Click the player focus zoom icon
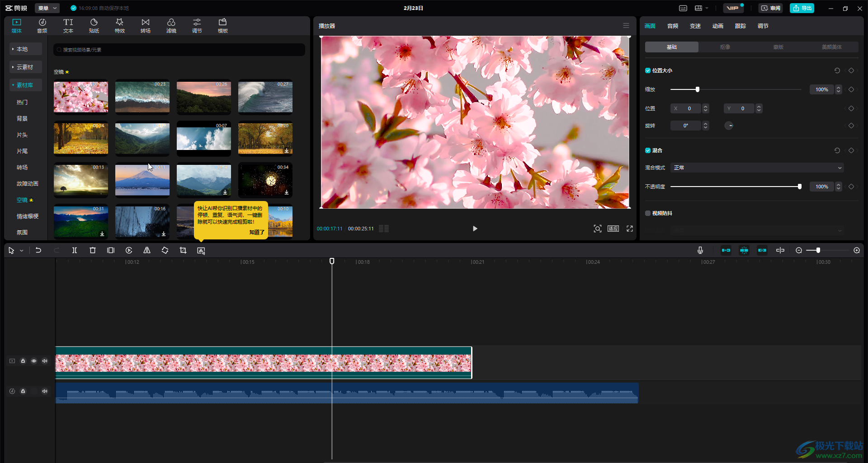 [x=598, y=229]
